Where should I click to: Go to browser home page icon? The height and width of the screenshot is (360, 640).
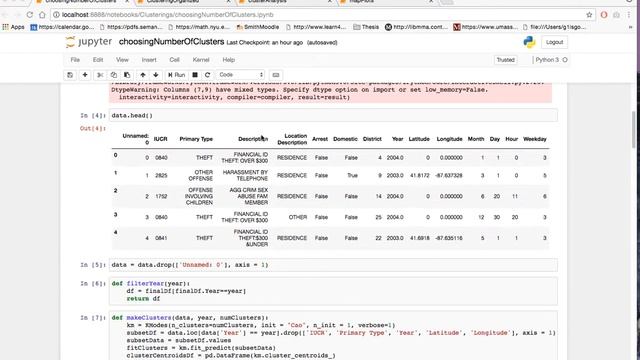pyautogui.click(x=42, y=15)
